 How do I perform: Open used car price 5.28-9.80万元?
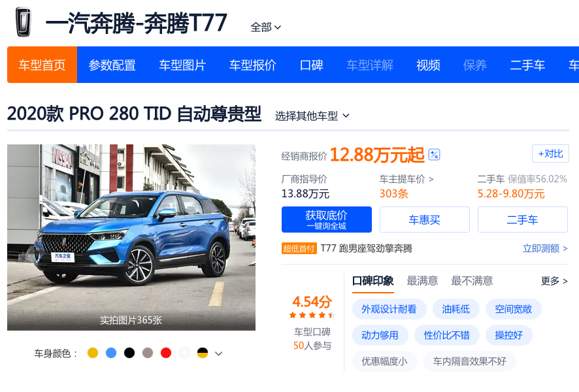[x=511, y=193]
